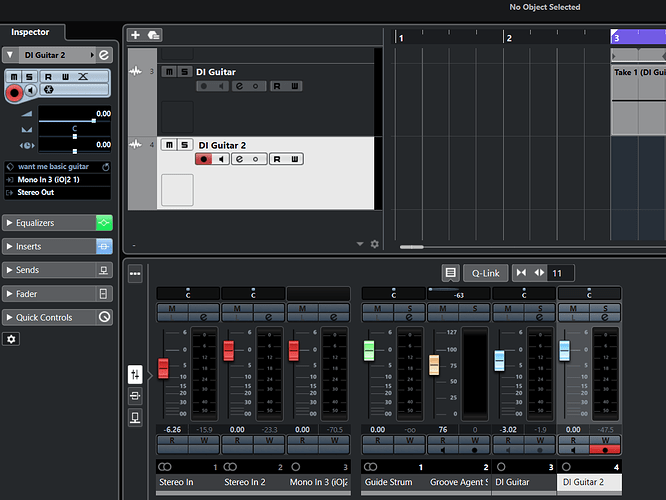Open the Stereo Out output routing dropdown
Image resolution: width=666 pixels, height=500 pixels.
pyautogui.click(x=58, y=192)
